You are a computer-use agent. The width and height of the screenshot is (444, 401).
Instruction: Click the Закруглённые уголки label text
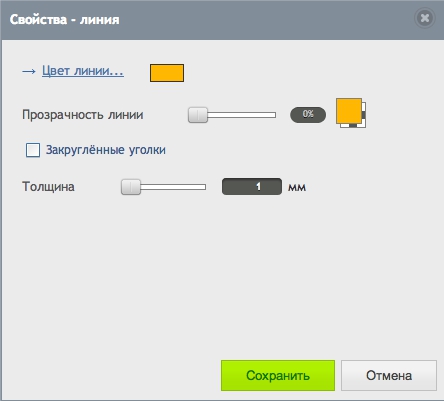click(x=106, y=150)
